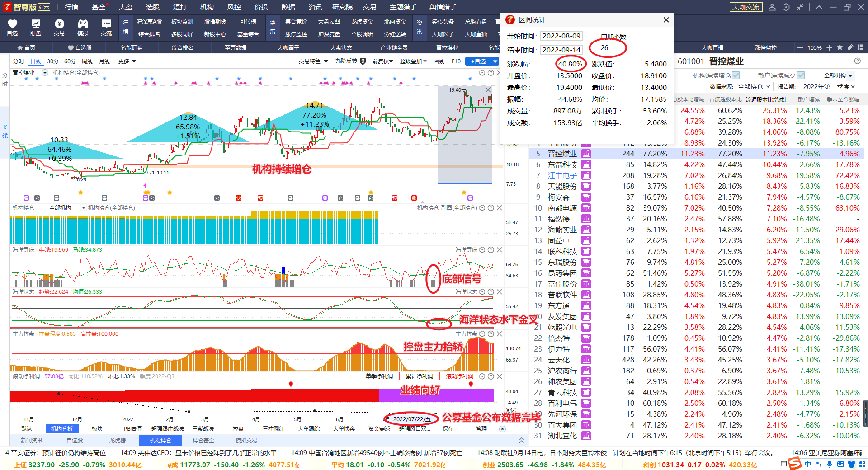Open the F10 company info link
Image resolution: width=868 pixels, height=470 pixels.
tap(456, 61)
